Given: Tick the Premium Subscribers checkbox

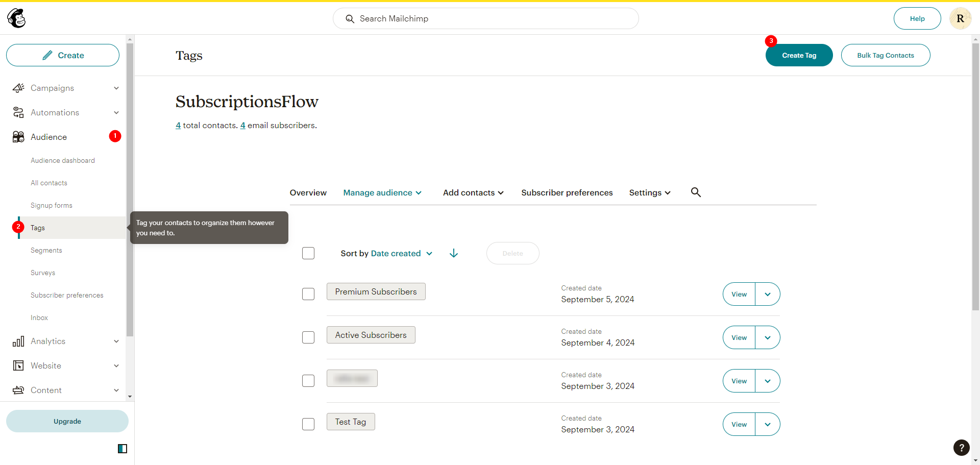Looking at the screenshot, I should [x=308, y=294].
